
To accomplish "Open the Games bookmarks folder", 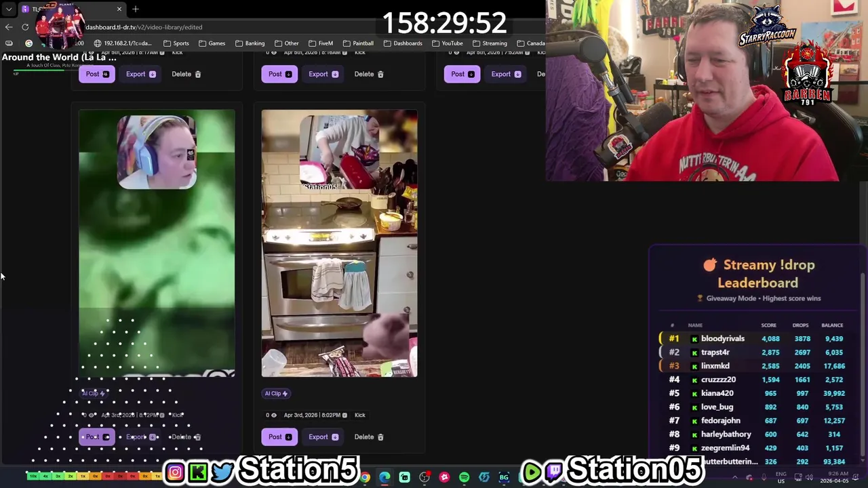I will click(212, 43).
